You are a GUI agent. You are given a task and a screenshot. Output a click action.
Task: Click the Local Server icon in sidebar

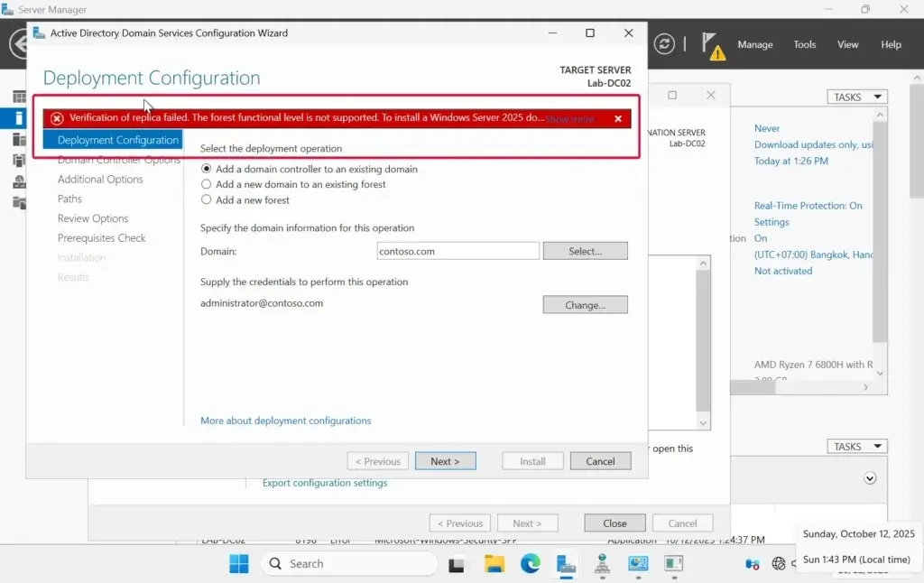[x=19, y=118]
